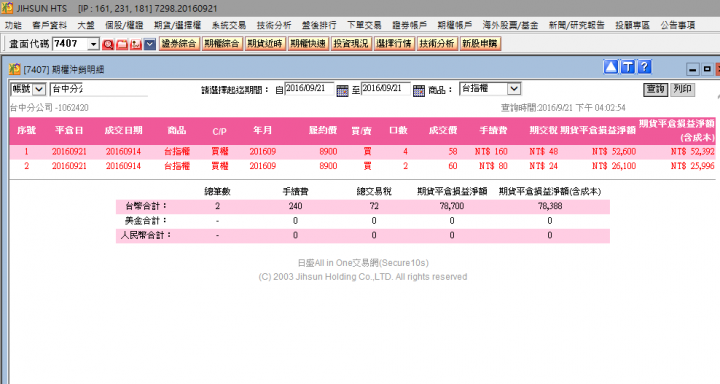The height and width of the screenshot is (384, 720).
Task: Open the 公告事項 menu
Action: pos(678,25)
